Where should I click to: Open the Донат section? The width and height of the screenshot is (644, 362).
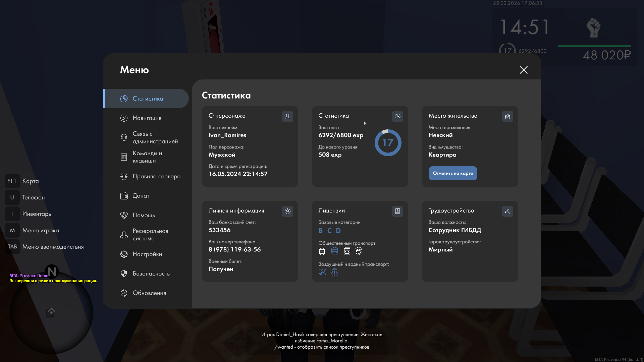click(x=141, y=196)
